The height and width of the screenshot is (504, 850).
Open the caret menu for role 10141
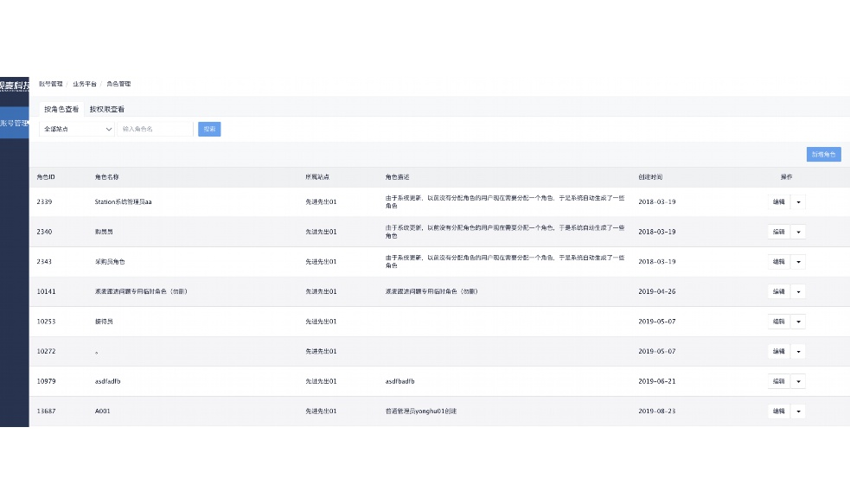798,291
